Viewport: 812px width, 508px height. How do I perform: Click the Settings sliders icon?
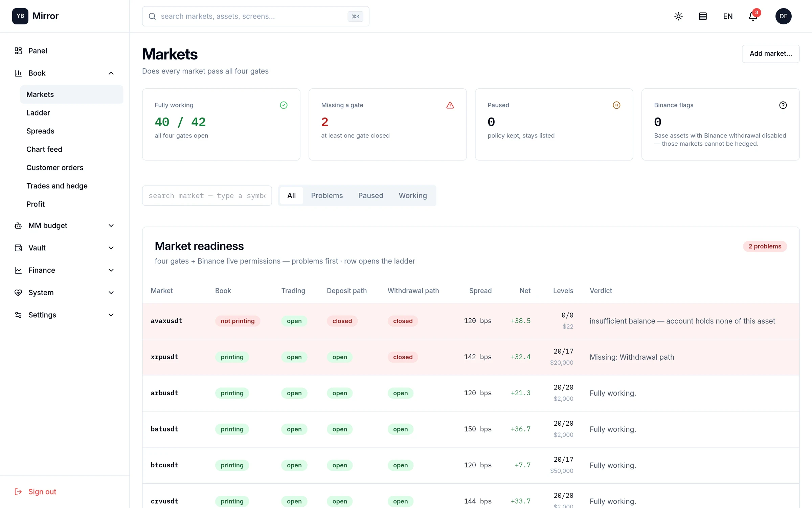coord(18,315)
